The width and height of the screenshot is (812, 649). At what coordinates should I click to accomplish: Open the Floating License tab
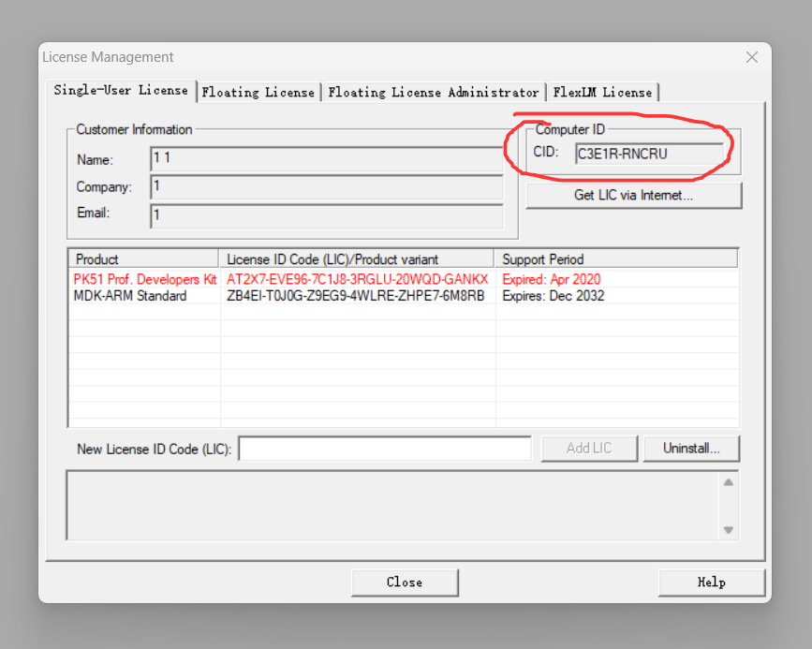pyautogui.click(x=258, y=92)
